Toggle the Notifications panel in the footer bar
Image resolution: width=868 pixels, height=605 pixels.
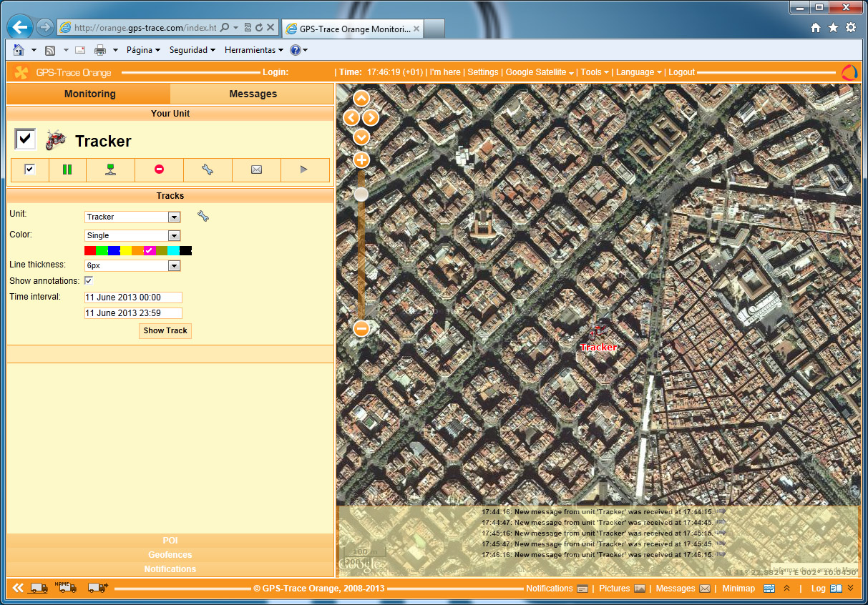coord(557,589)
